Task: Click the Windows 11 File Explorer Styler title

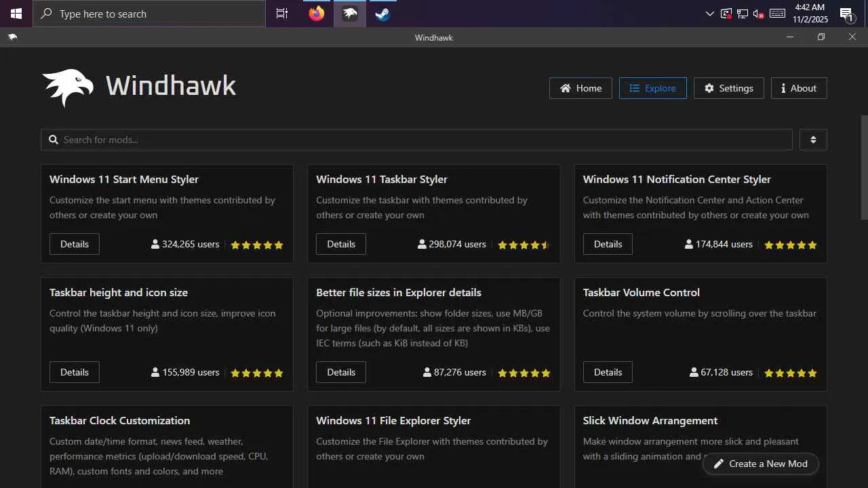Action: tap(393, 421)
